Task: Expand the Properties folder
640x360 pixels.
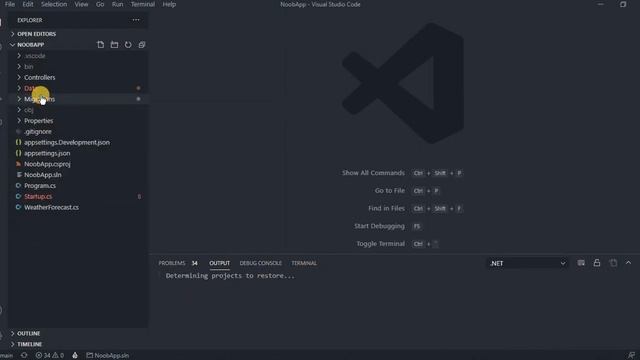Action: 78,121
